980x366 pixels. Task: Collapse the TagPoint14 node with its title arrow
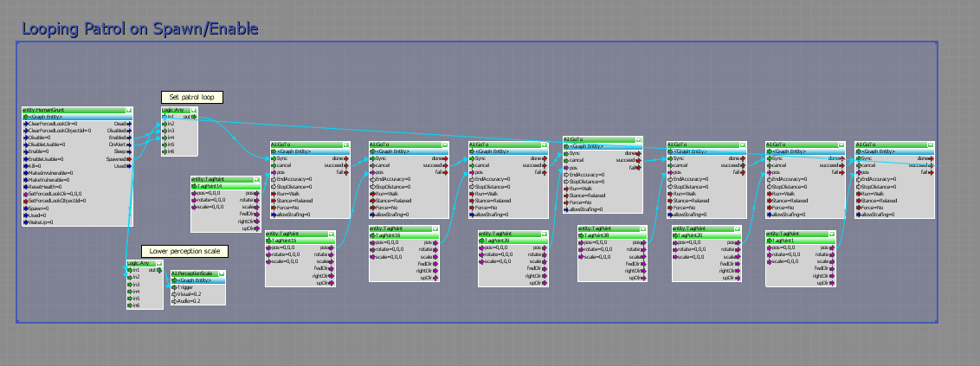point(257,179)
